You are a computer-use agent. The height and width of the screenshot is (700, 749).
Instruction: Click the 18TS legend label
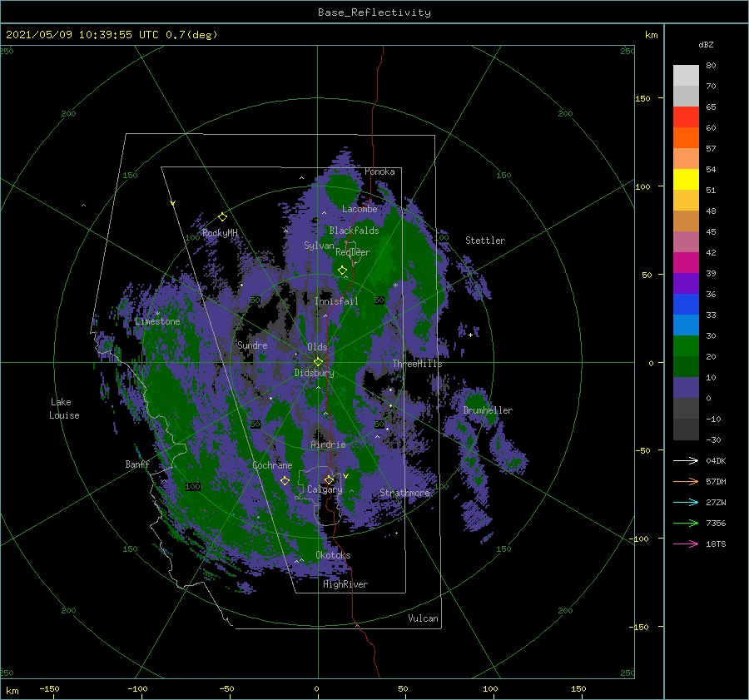pyautogui.click(x=716, y=544)
